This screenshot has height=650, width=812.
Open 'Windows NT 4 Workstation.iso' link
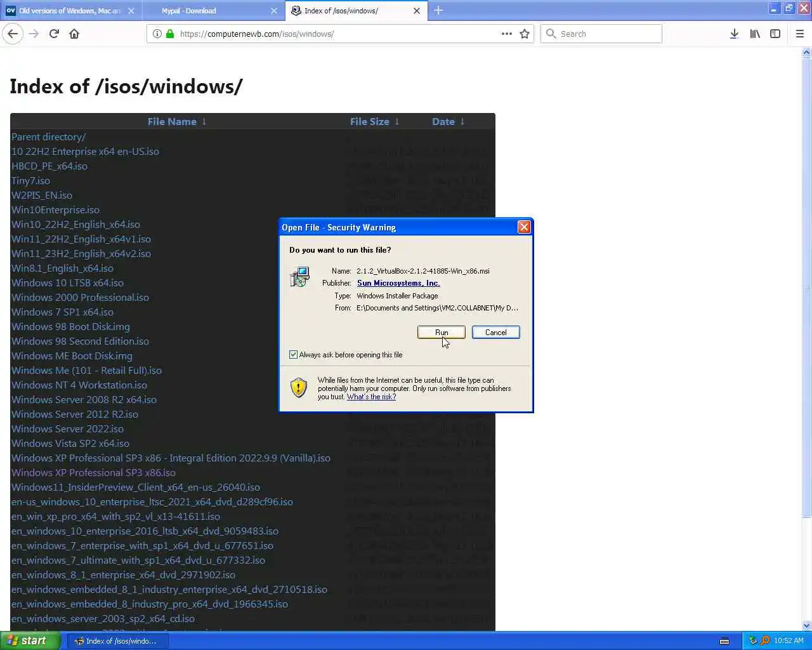(79, 385)
